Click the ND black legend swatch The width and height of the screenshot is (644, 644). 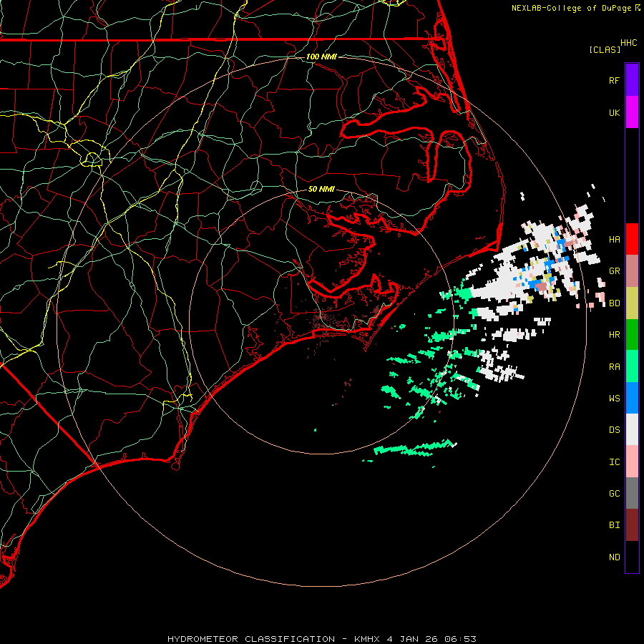click(632, 557)
